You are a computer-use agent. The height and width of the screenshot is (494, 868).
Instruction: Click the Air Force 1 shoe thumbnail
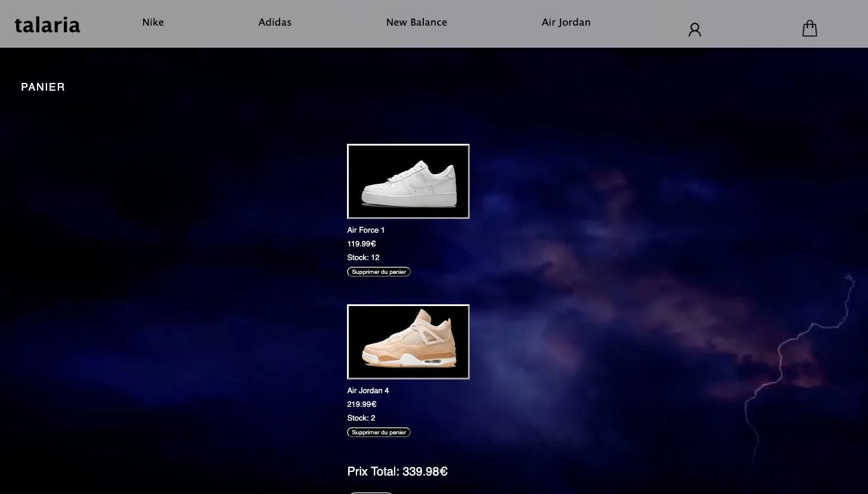[408, 181]
